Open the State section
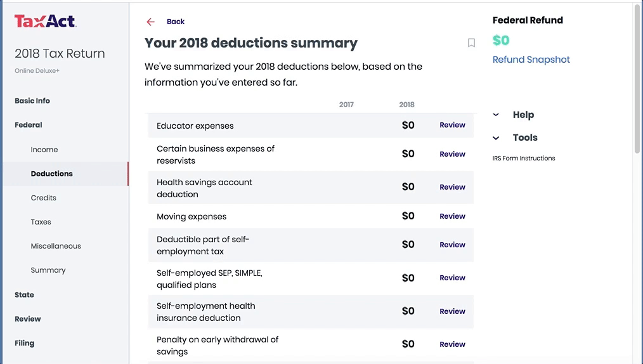643x364 pixels. [24, 295]
